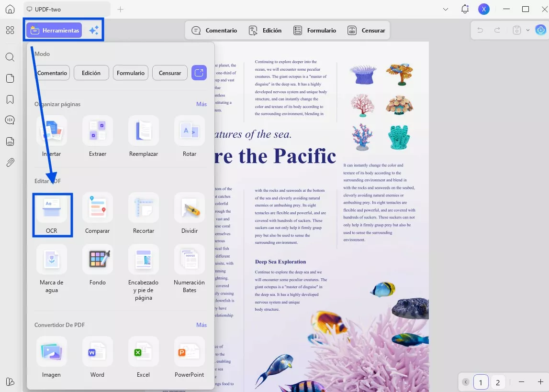
Task: Select the Insertar page tool
Action: (52, 137)
